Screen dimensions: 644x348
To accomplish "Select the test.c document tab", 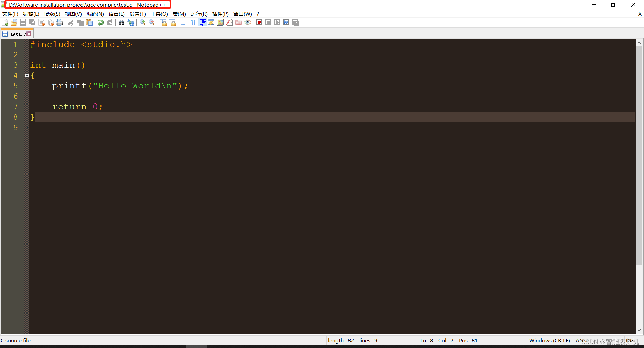I will pyautogui.click(x=16, y=34).
